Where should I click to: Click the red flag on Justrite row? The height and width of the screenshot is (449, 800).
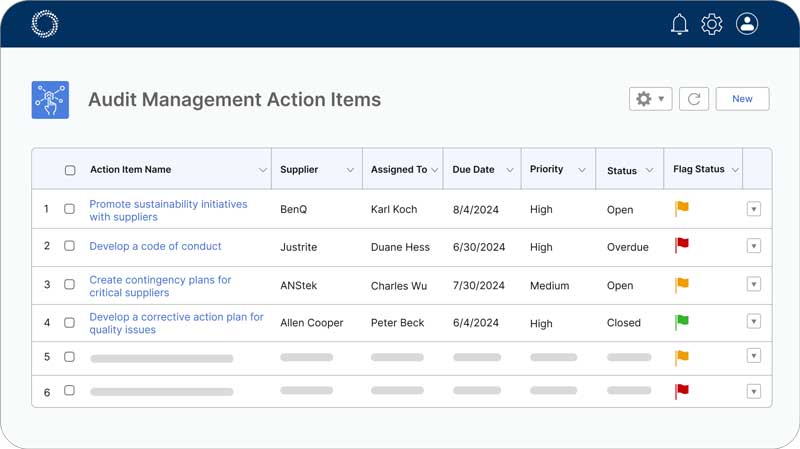682,245
